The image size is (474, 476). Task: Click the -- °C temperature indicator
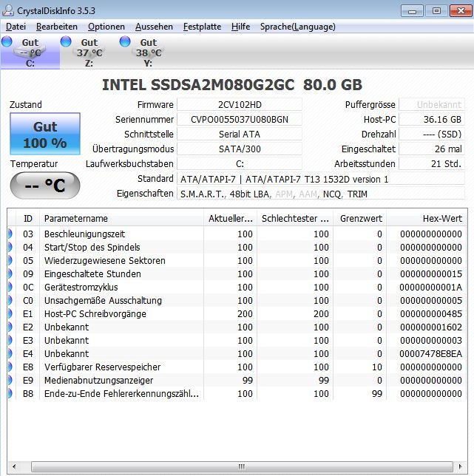(45, 186)
